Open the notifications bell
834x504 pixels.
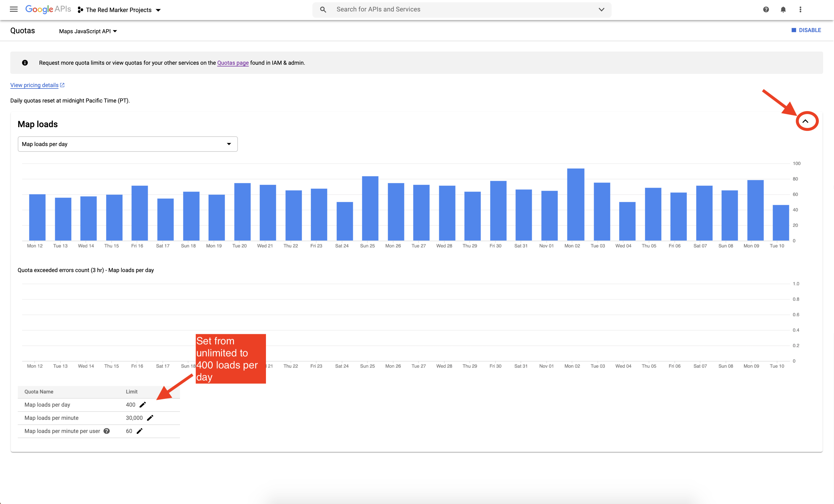coord(783,9)
